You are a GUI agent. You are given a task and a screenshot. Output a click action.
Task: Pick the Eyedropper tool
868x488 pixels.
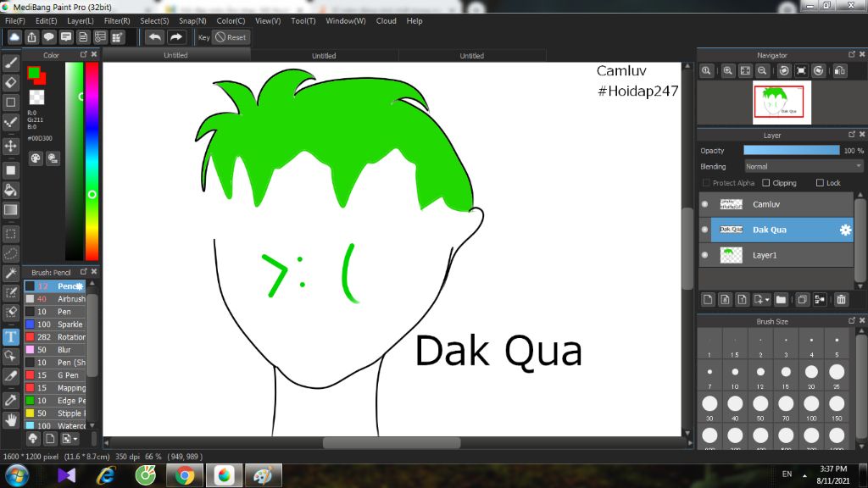tap(10, 400)
